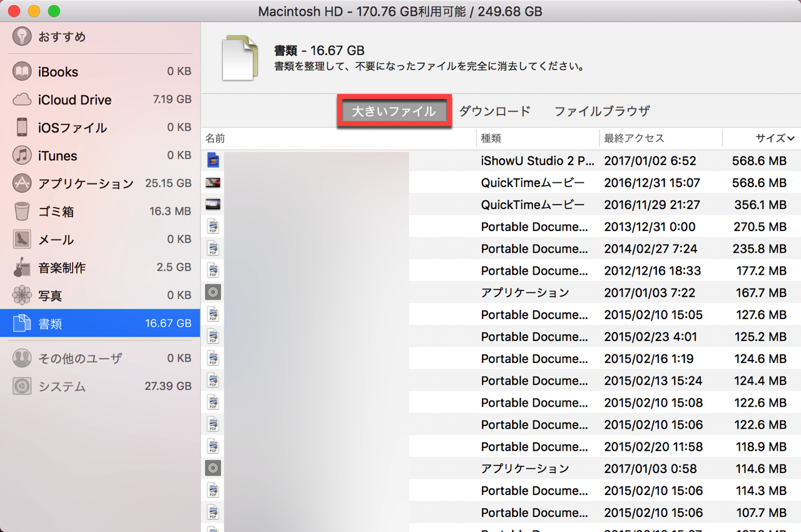Select the iCloud Drive 7.19 GB entry
This screenshot has width=801, height=532.
coord(100,100)
